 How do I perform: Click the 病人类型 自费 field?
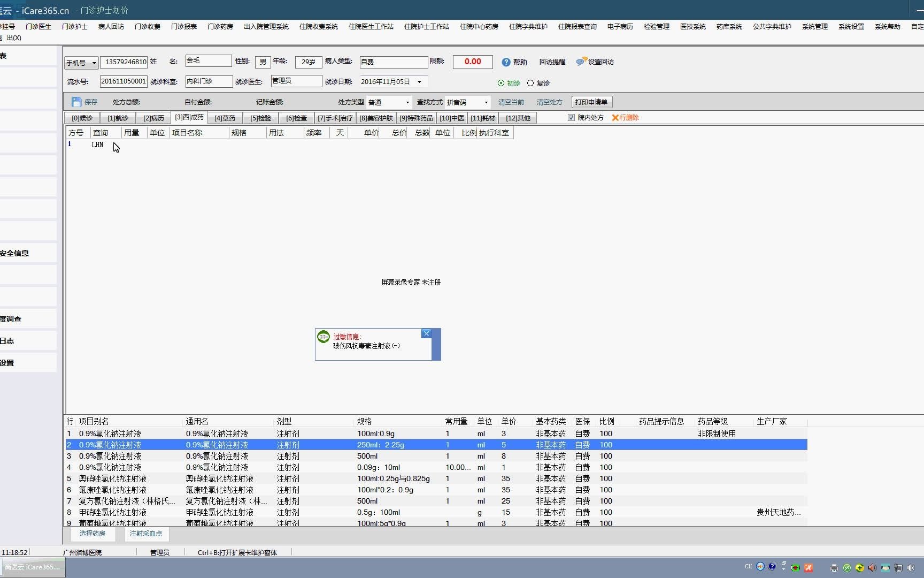pyautogui.click(x=394, y=62)
